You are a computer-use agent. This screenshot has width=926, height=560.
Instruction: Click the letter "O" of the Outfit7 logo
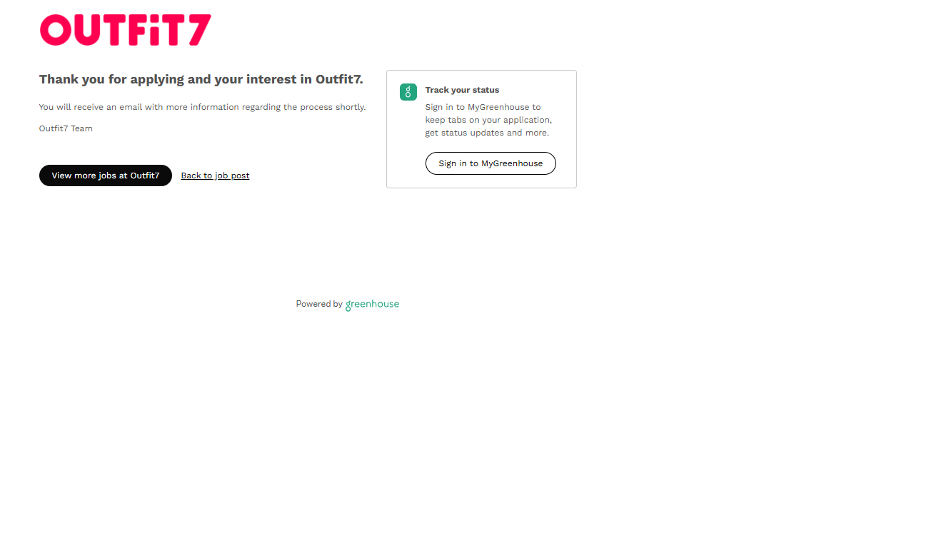point(56,30)
